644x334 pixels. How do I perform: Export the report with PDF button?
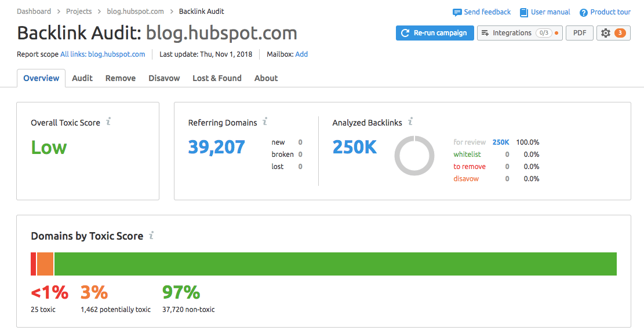(x=579, y=33)
